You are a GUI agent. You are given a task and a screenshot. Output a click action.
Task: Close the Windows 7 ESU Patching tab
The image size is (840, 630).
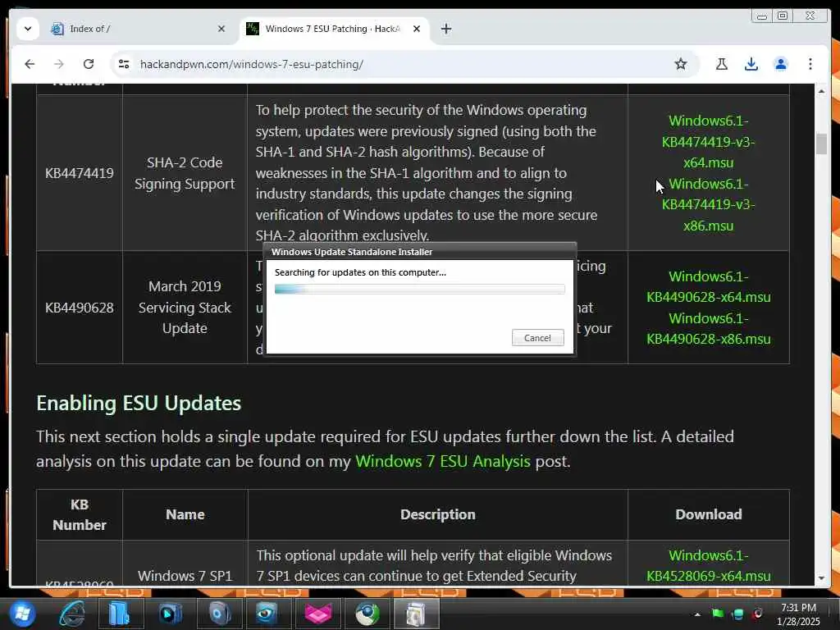pos(416,29)
